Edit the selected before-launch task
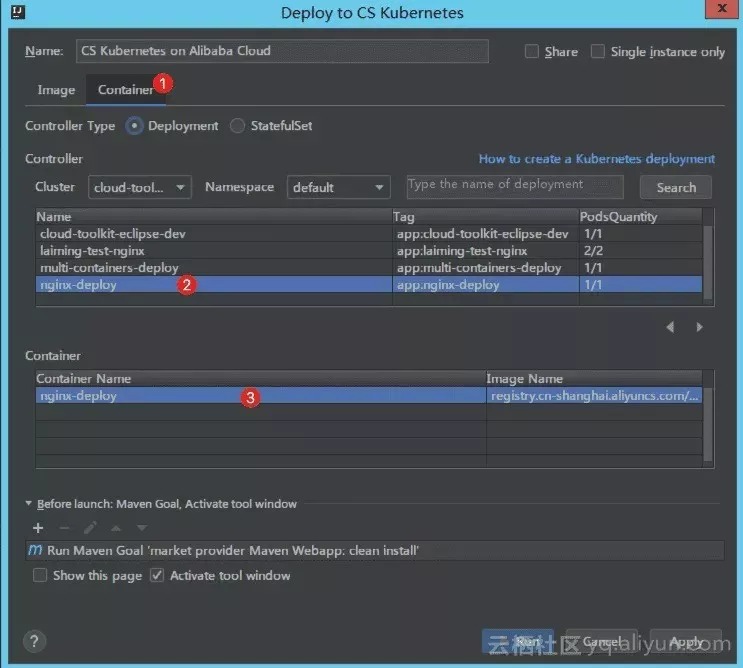 coord(90,527)
